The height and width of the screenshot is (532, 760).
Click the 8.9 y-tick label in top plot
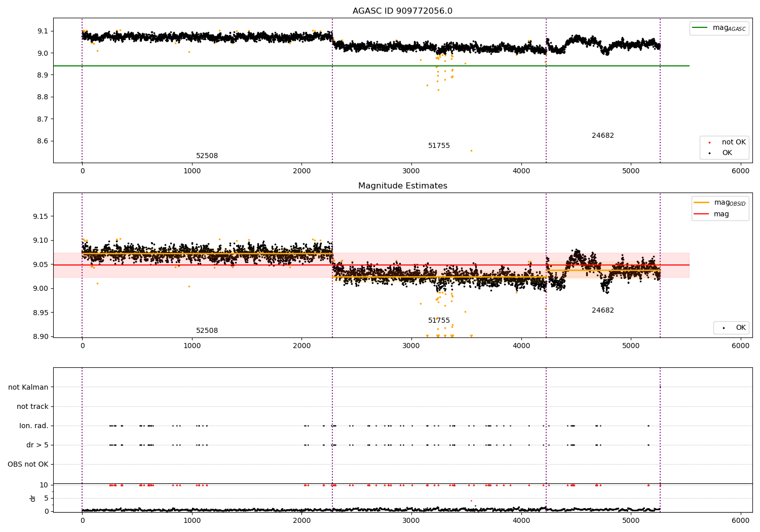pyautogui.click(x=43, y=75)
